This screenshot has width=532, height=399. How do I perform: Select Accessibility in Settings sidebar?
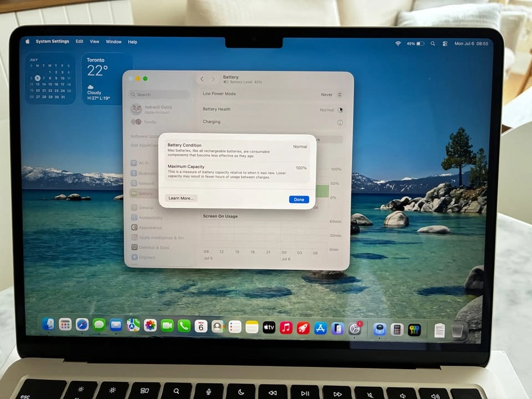click(147, 217)
